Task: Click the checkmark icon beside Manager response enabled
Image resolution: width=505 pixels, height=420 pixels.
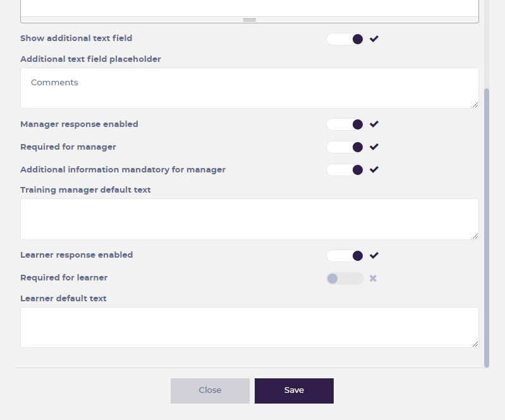Action: (374, 124)
